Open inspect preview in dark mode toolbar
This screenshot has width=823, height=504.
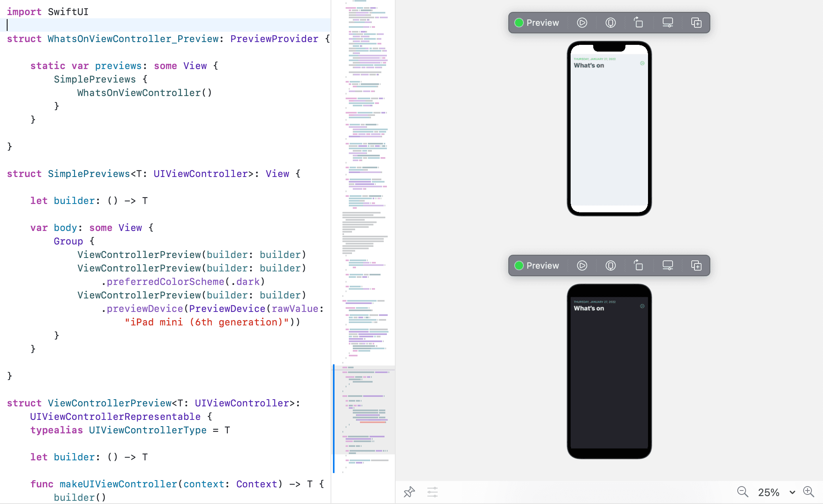coord(610,265)
